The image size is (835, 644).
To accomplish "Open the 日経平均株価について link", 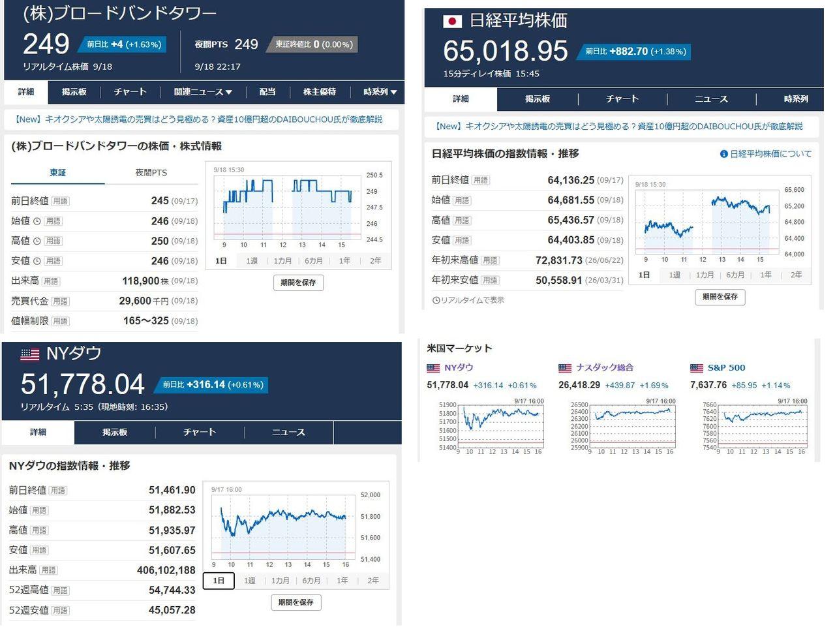I will click(x=771, y=154).
